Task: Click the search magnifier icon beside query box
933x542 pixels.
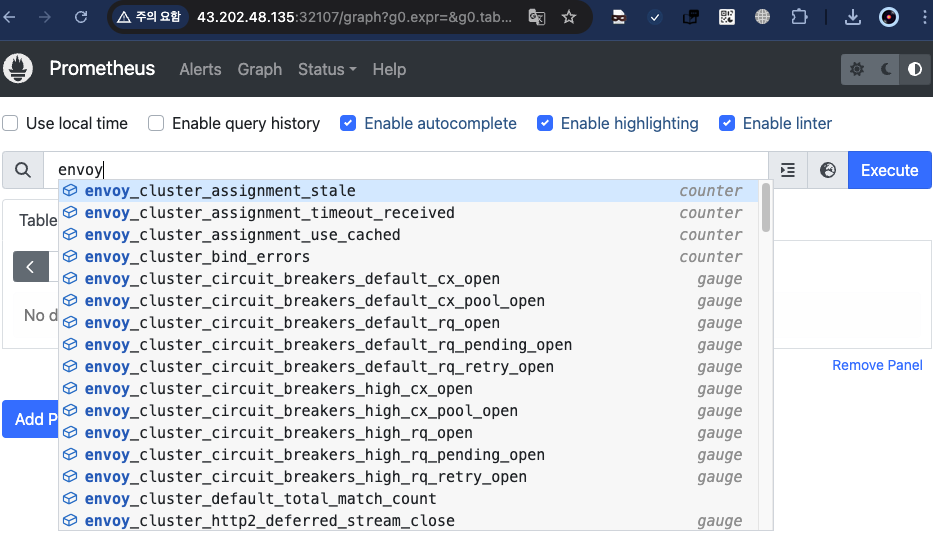Action: [23, 170]
